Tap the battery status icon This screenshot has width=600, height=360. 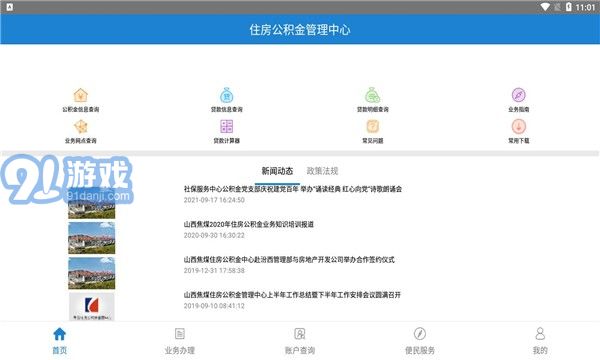tap(569, 7)
